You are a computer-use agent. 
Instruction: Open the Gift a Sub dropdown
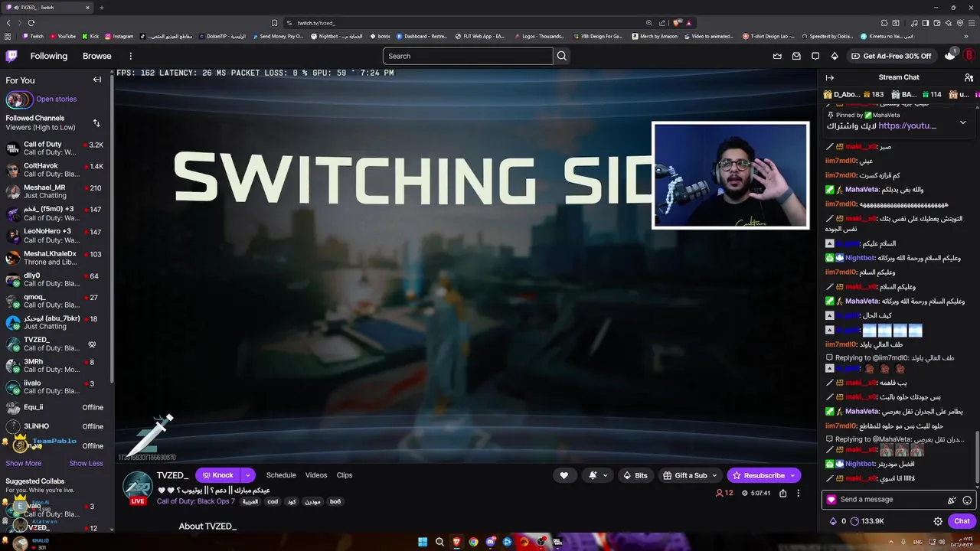pos(690,475)
